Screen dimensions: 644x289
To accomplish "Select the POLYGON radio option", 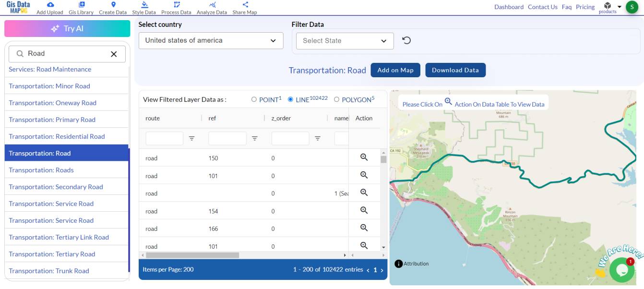I will click(337, 99).
